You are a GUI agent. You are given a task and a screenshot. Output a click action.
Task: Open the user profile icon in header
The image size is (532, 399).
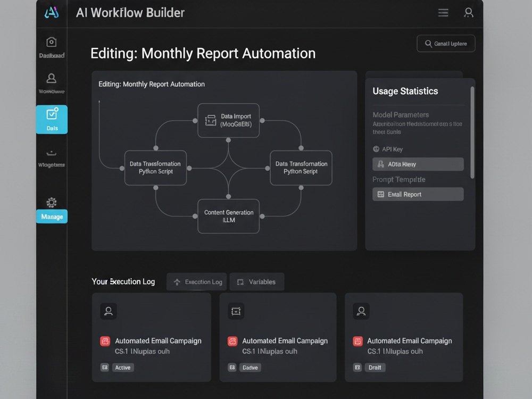[x=469, y=13]
